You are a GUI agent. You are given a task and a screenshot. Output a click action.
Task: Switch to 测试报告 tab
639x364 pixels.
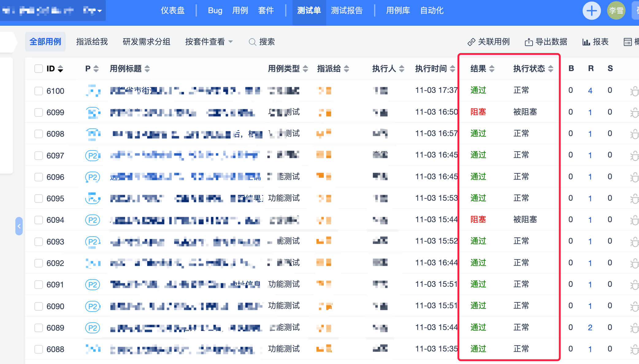(x=346, y=11)
